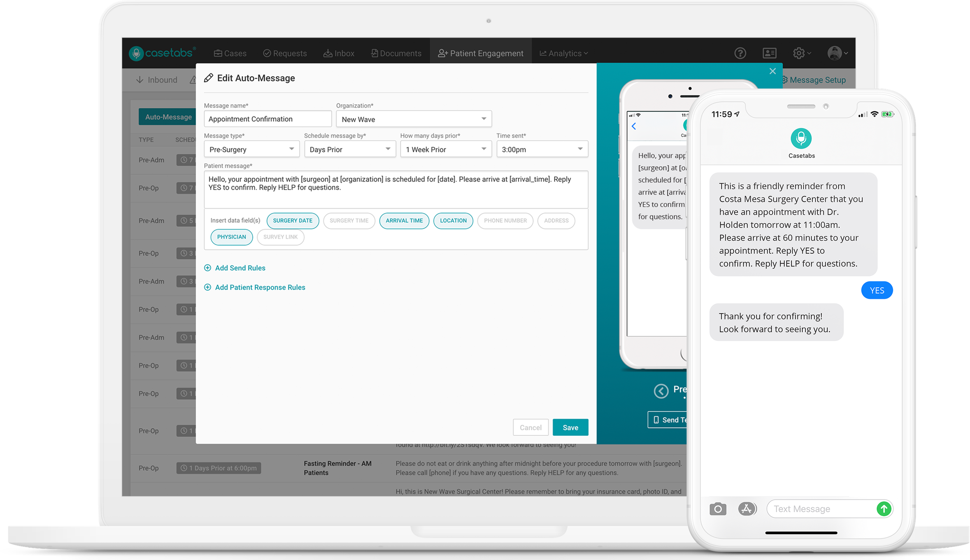Open the Analytics menu

(x=563, y=53)
